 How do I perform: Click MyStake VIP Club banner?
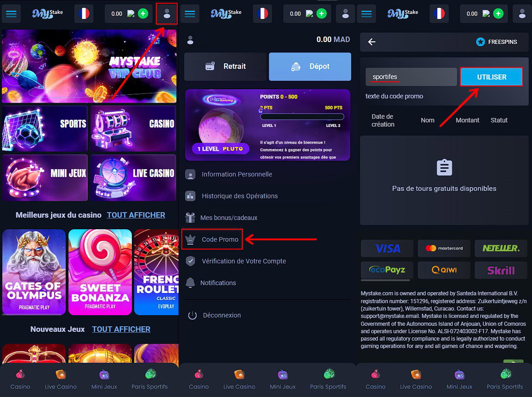tap(89, 66)
